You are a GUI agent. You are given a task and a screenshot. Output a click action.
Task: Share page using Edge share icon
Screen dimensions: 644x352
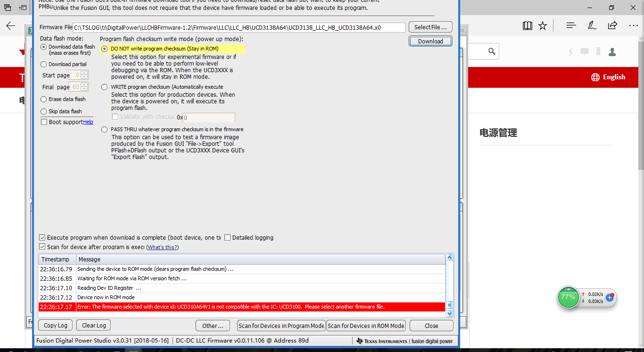pyautogui.click(x=612, y=25)
